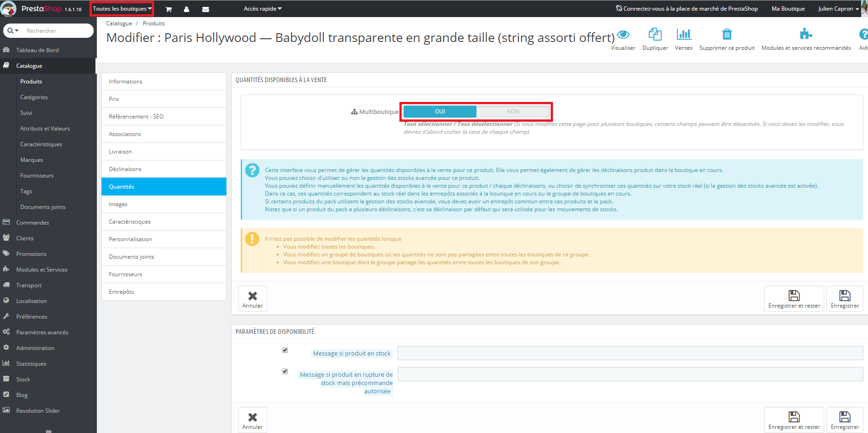The width and height of the screenshot is (868, 433).
Task: Click the out-of-stock preorder message field
Action: pos(630,374)
